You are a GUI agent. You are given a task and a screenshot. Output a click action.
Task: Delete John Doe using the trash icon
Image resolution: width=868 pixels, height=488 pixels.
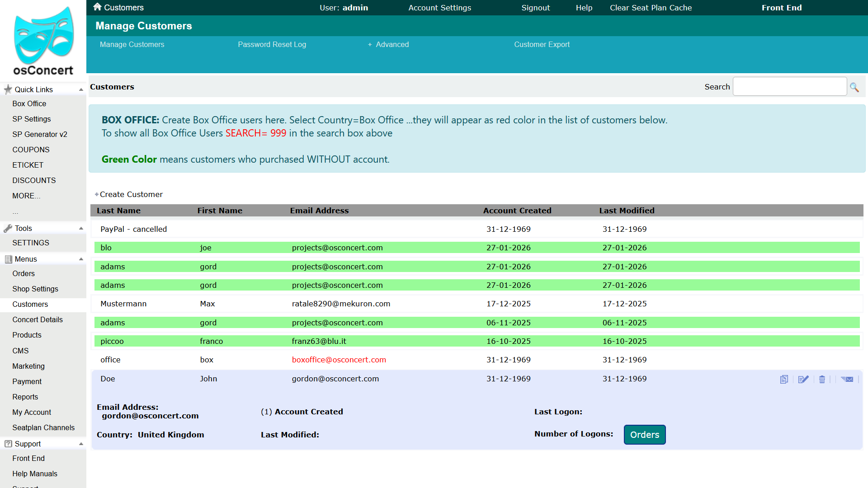822,379
